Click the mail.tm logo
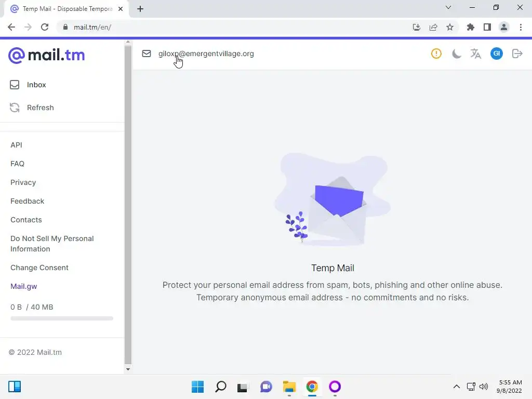The width and height of the screenshot is (532, 399). 46,55
